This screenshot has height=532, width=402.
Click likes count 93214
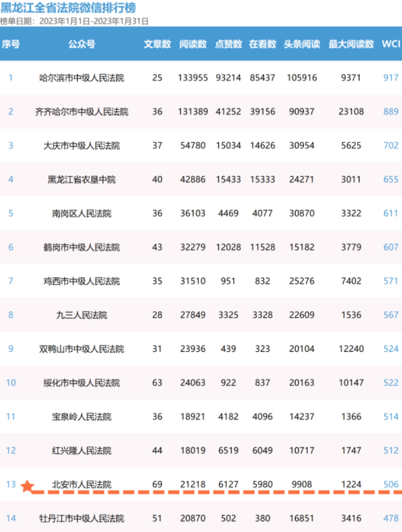pos(229,78)
